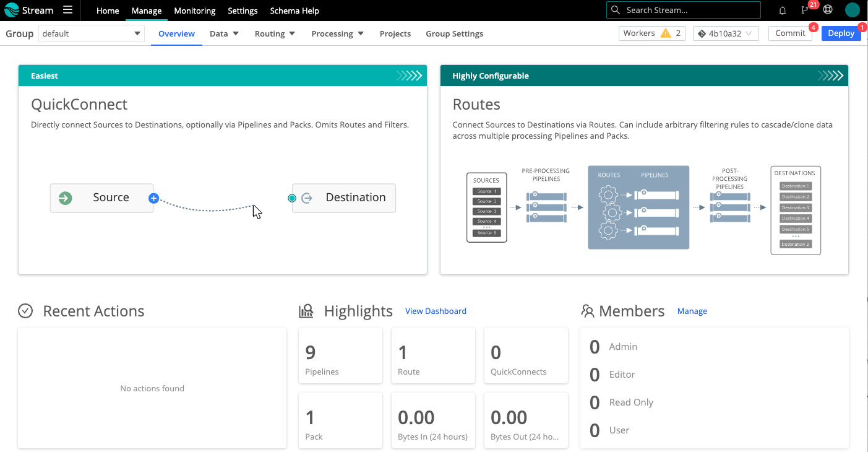
Task: Click the blue plus on Source node
Action: click(154, 198)
